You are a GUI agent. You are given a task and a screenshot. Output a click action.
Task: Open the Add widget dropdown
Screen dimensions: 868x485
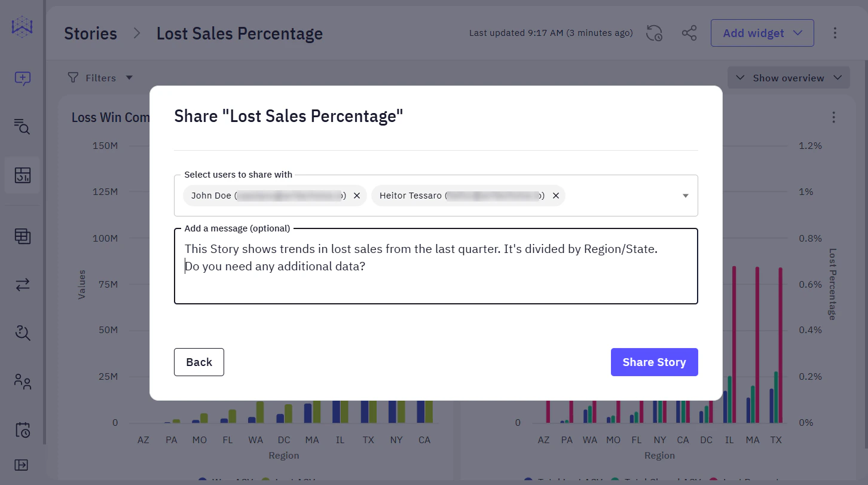(762, 33)
